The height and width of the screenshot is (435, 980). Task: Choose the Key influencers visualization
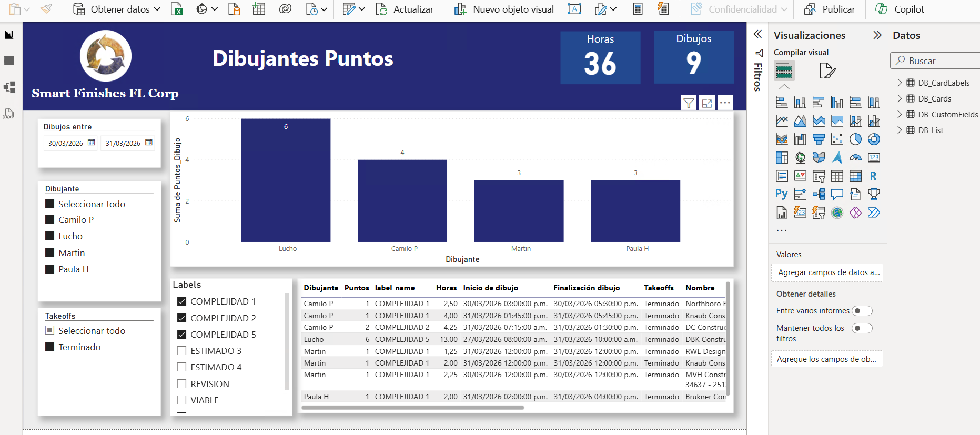click(800, 194)
